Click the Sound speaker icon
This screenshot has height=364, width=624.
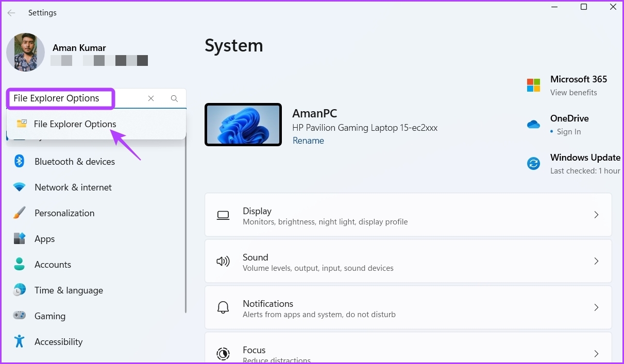223,262
